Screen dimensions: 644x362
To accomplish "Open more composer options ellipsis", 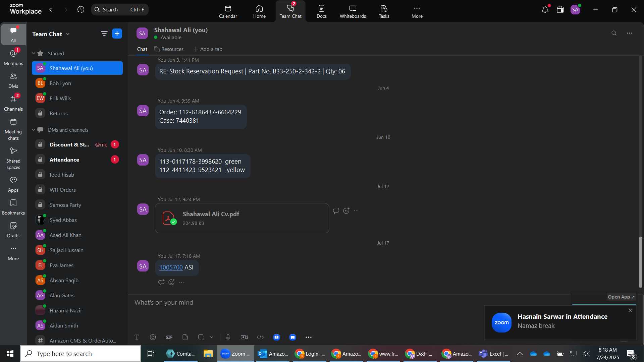I will coord(309,337).
